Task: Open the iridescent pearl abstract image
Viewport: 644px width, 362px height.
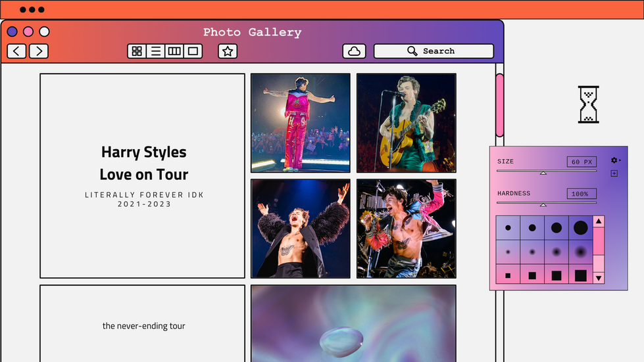Action: click(x=353, y=323)
